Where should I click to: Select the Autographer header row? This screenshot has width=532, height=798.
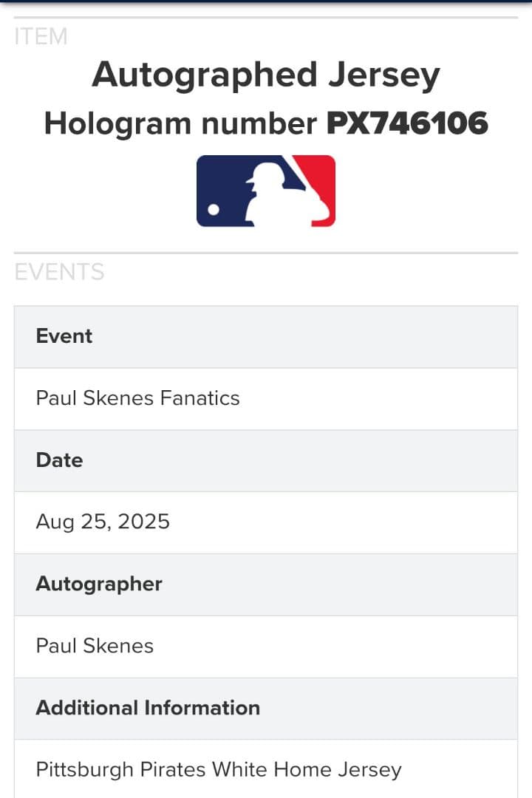point(266,584)
